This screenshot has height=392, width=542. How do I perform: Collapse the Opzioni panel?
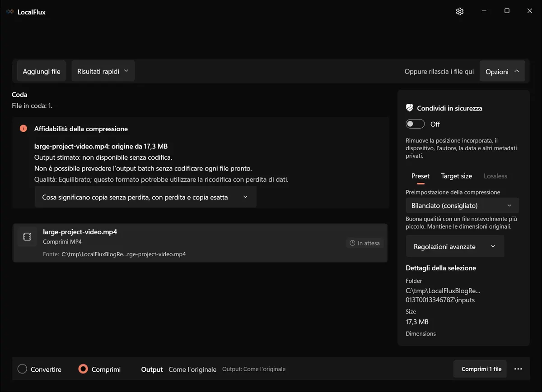502,71
